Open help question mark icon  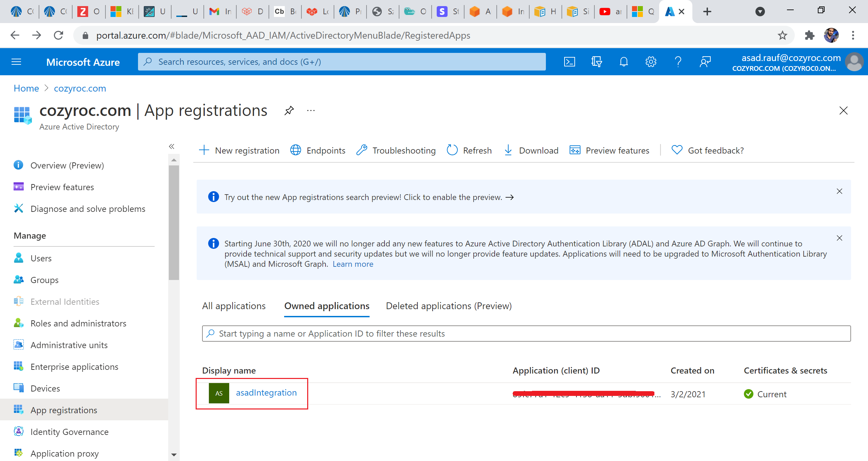[678, 62]
